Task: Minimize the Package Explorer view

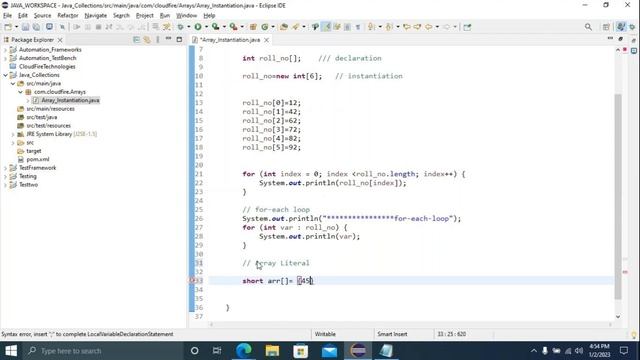Action: [168, 39]
